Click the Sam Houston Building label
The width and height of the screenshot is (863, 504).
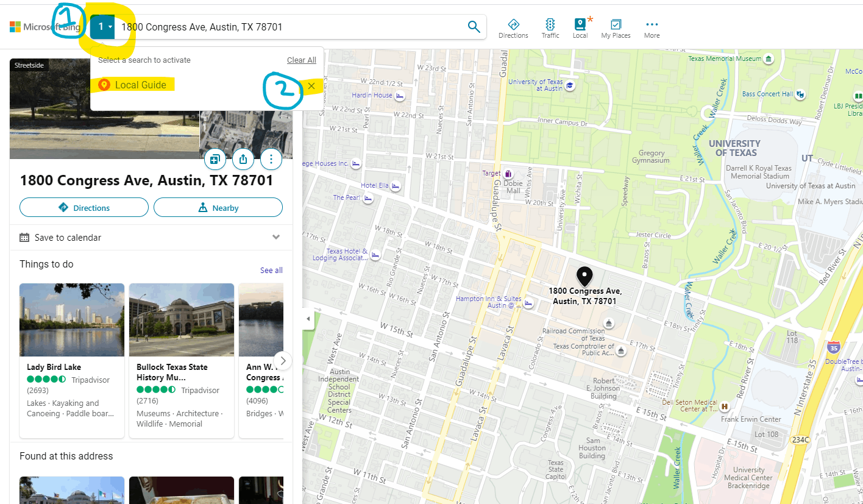click(592, 448)
